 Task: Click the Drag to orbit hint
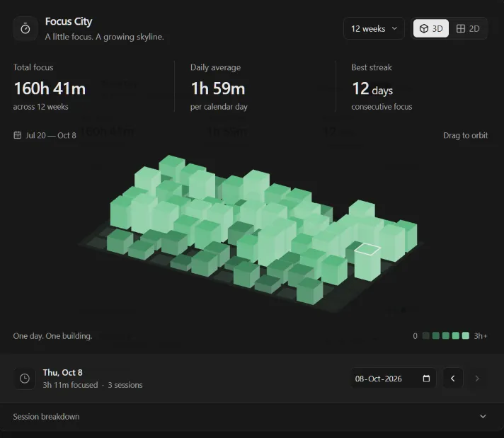point(465,135)
